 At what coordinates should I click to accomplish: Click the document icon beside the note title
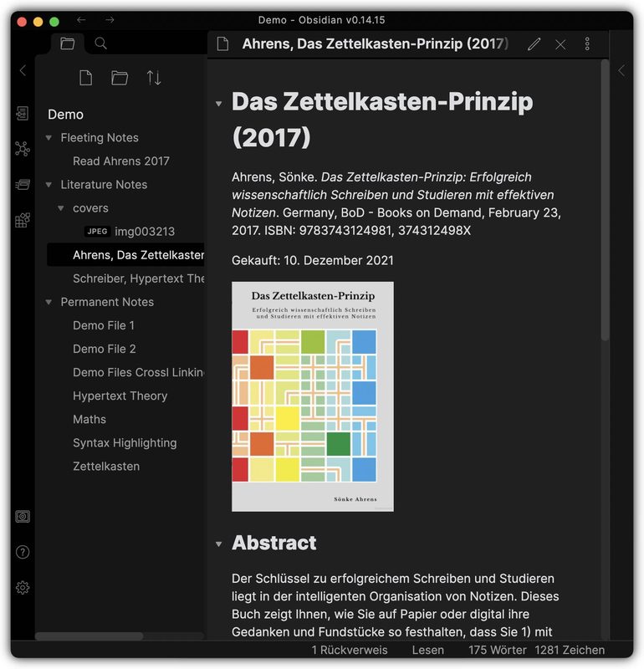coord(222,44)
